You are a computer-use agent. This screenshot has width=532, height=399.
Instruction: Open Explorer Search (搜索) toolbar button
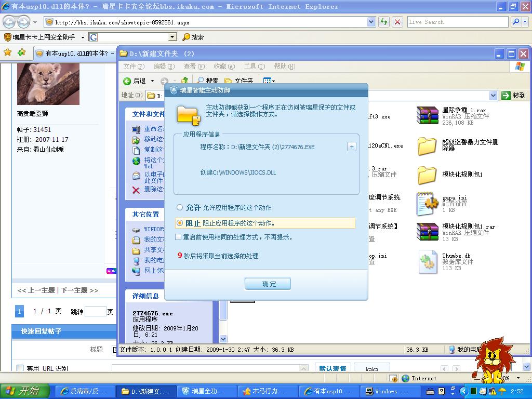pos(208,81)
